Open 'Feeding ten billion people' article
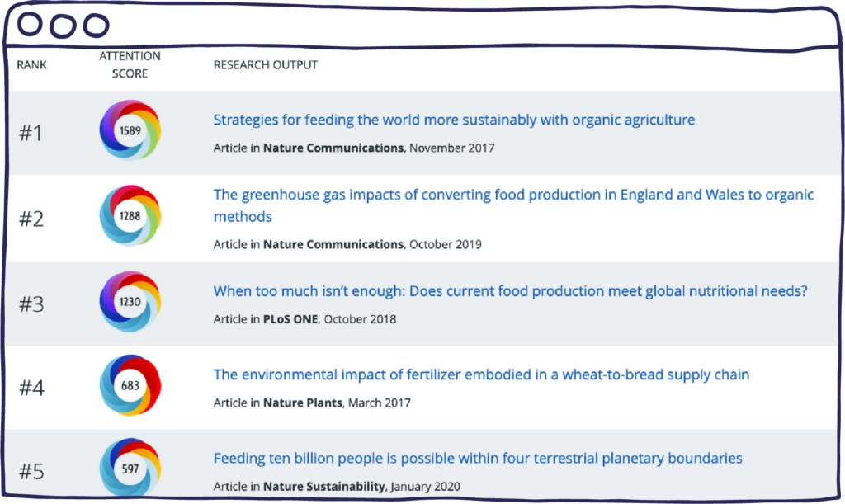This screenshot has height=504, width=845. point(478,459)
